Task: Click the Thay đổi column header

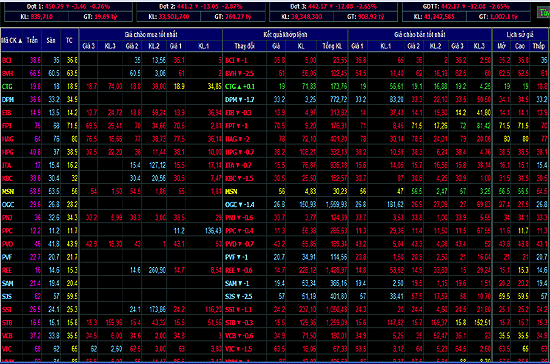Action: coord(244,46)
